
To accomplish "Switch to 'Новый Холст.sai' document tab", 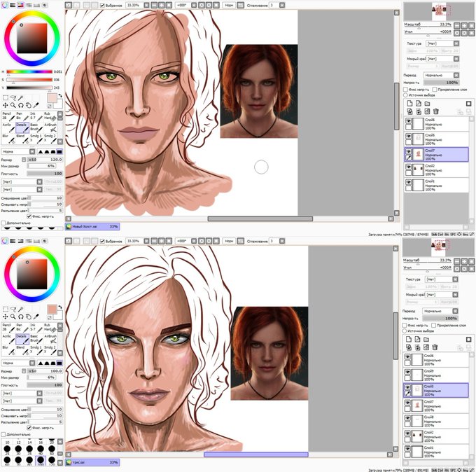I will [x=92, y=226].
